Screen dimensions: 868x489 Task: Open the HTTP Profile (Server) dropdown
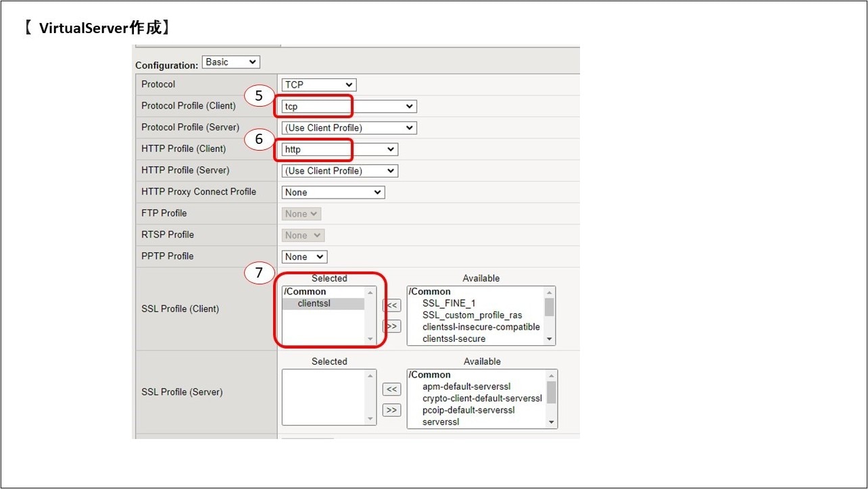339,171
